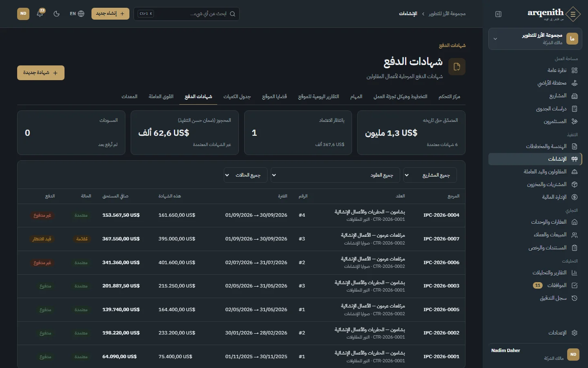Collapse the sidebar panel icon

(498, 14)
